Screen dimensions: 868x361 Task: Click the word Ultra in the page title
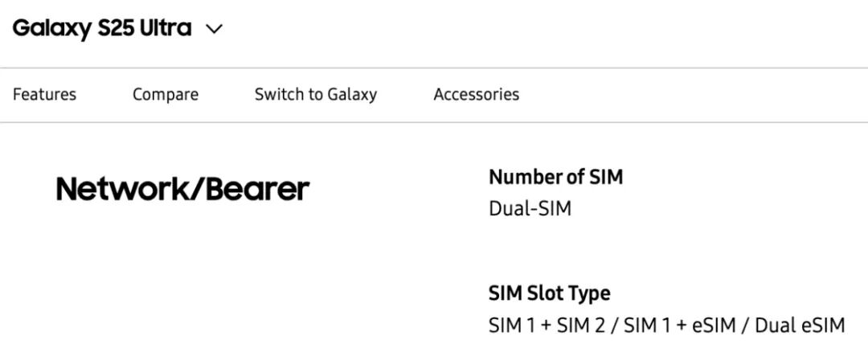click(x=165, y=29)
